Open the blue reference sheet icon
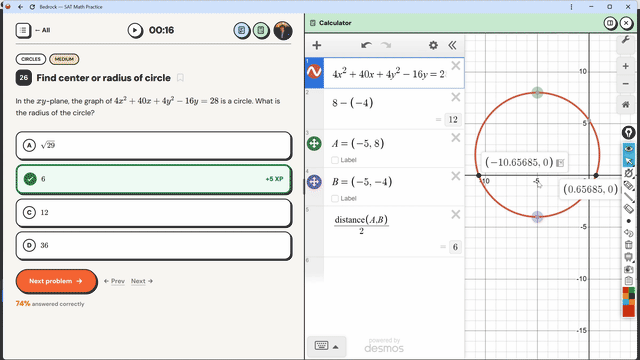The image size is (640, 360). pos(242,30)
